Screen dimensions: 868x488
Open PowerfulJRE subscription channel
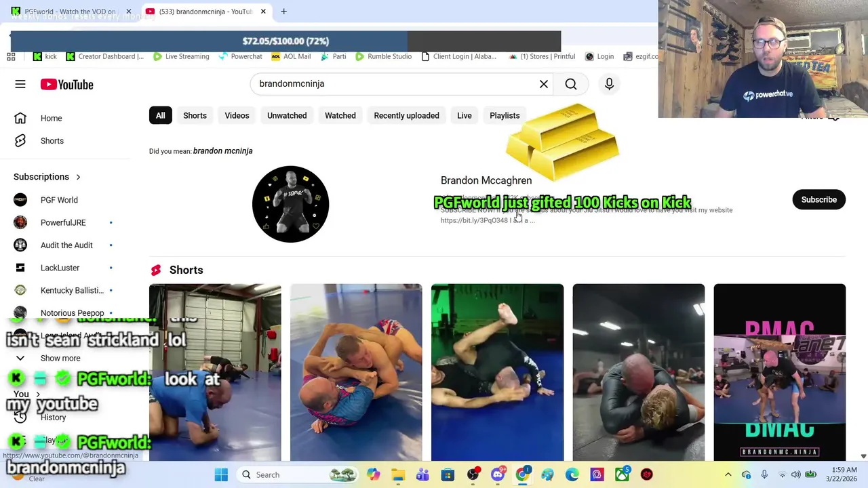[x=64, y=222]
